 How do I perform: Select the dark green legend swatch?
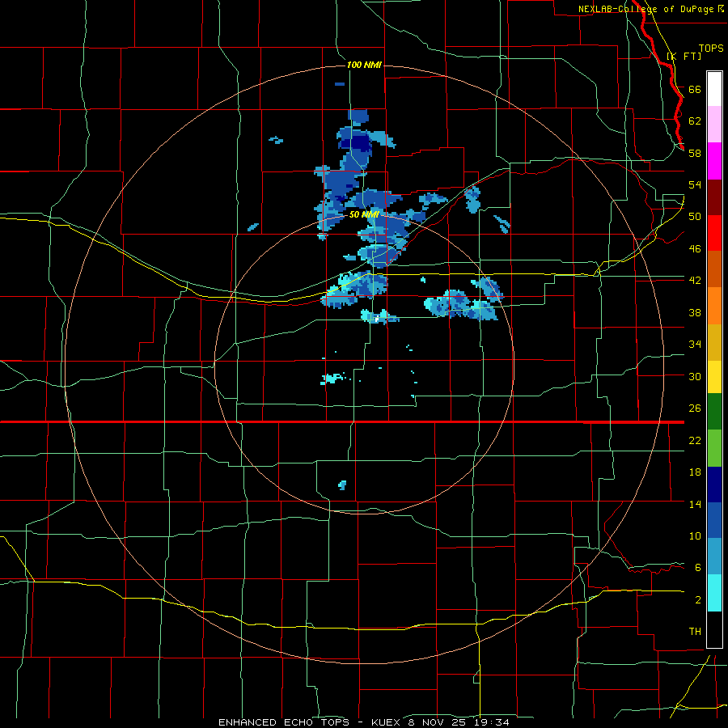[714, 412]
